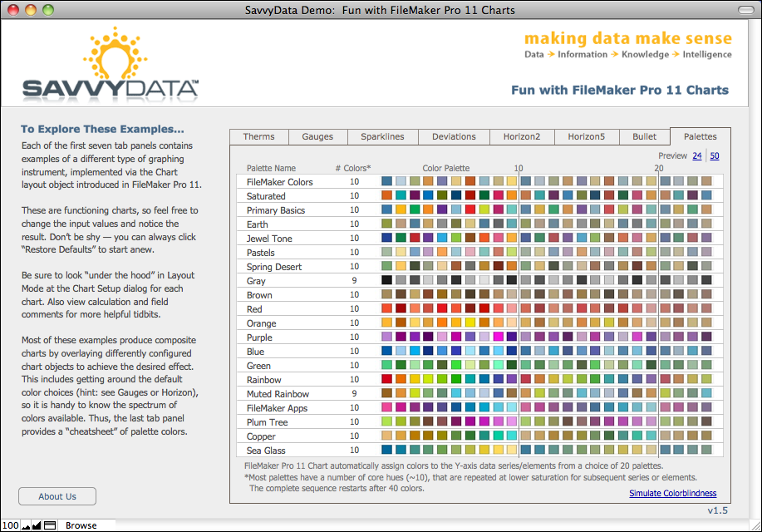
Task: Click the Plum Tree palette name
Action: [x=267, y=421]
